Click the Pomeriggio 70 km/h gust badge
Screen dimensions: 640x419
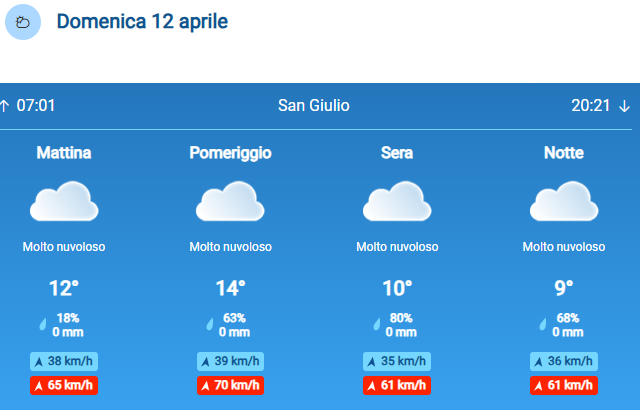(x=231, y=384)
